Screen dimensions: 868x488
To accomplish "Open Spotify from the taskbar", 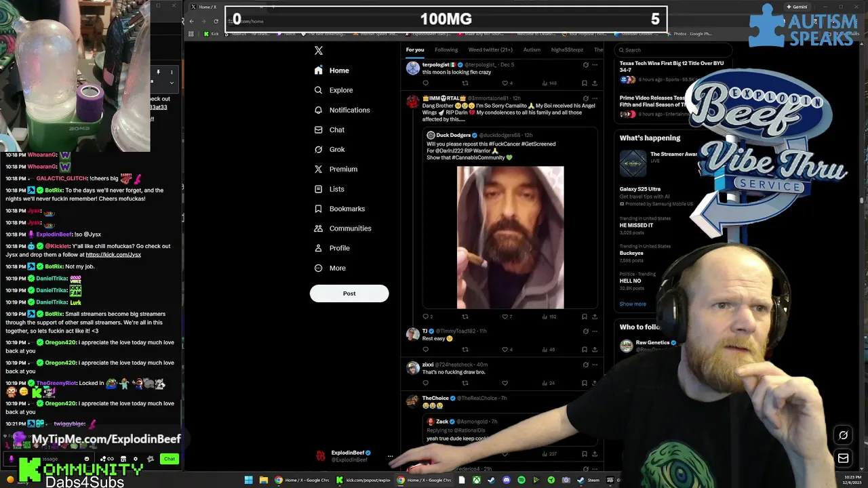I will tap(521, 480).
